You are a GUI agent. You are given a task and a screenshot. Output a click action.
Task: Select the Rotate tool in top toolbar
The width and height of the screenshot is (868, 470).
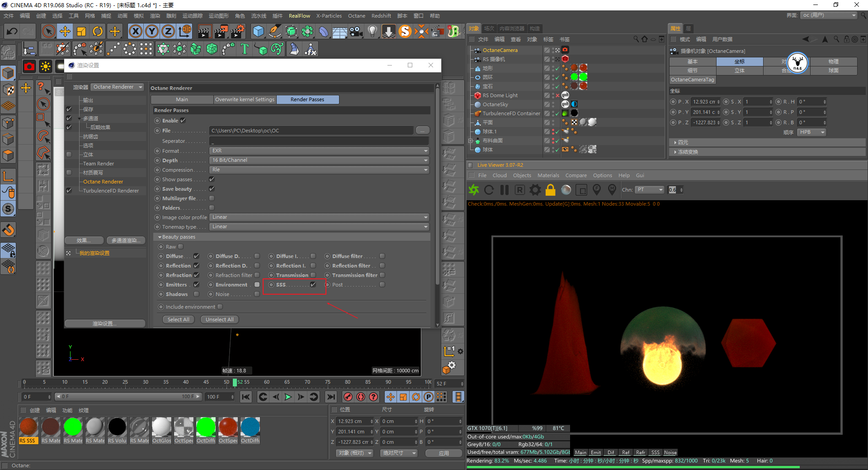tap(98, 31)
